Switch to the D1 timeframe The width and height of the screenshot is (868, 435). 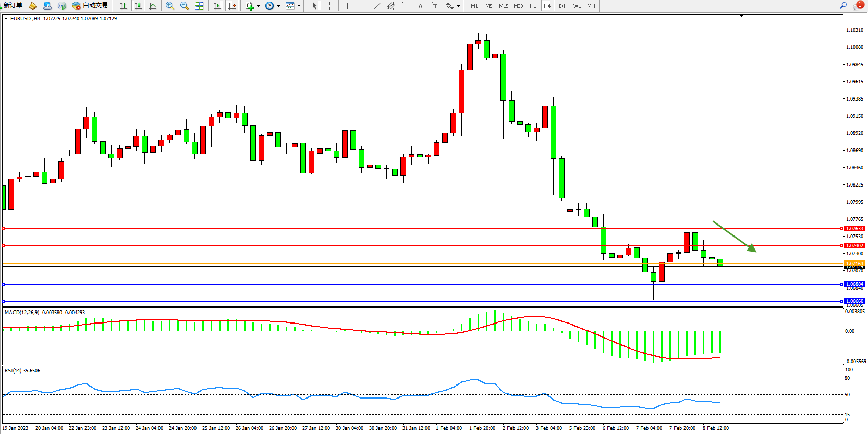point(562,6)
